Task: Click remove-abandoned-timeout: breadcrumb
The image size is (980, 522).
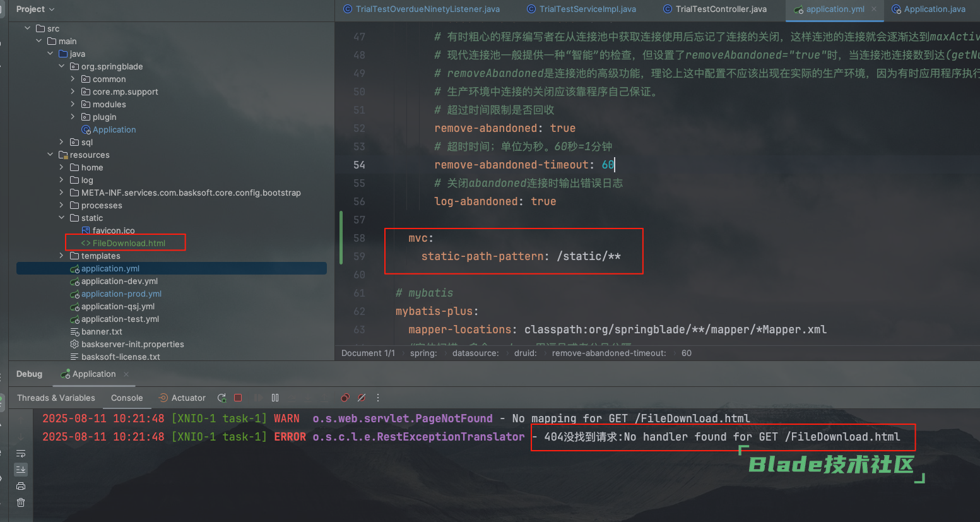Action: pyautogui.click(x=609, y=353)
